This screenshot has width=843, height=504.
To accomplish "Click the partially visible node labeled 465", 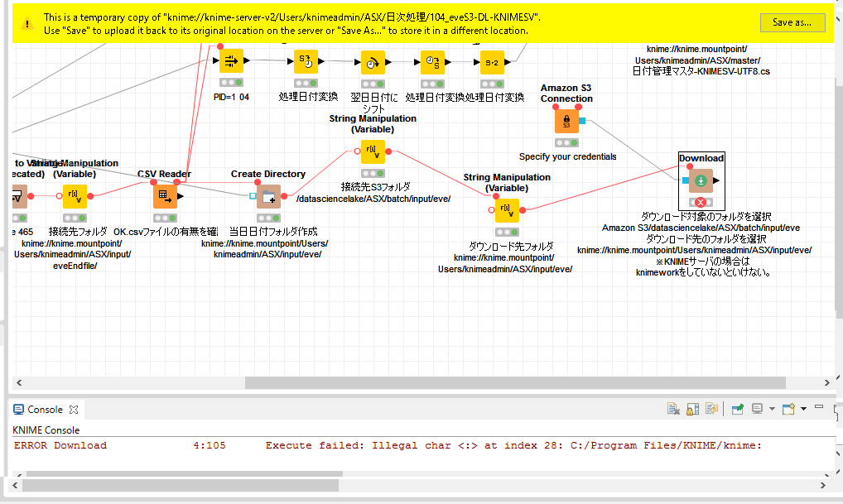I will click(x=19, y=197).
